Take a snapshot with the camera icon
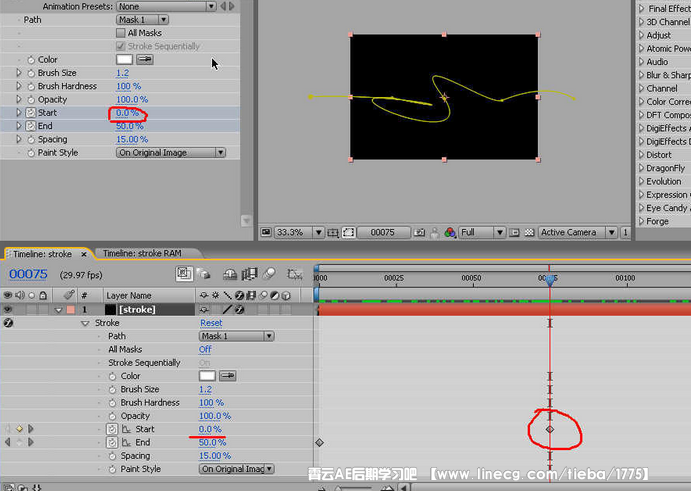The width and height of the screenshot is (691, 491). [x=420, y=232]
